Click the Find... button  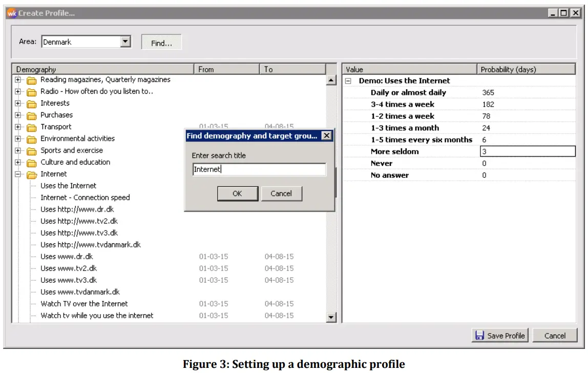tap(161, 43)
